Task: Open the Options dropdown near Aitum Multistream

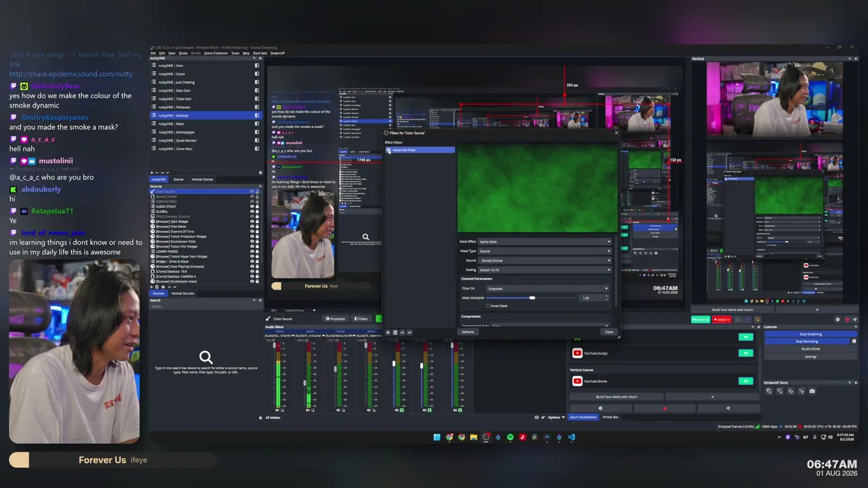Action: 555,418
